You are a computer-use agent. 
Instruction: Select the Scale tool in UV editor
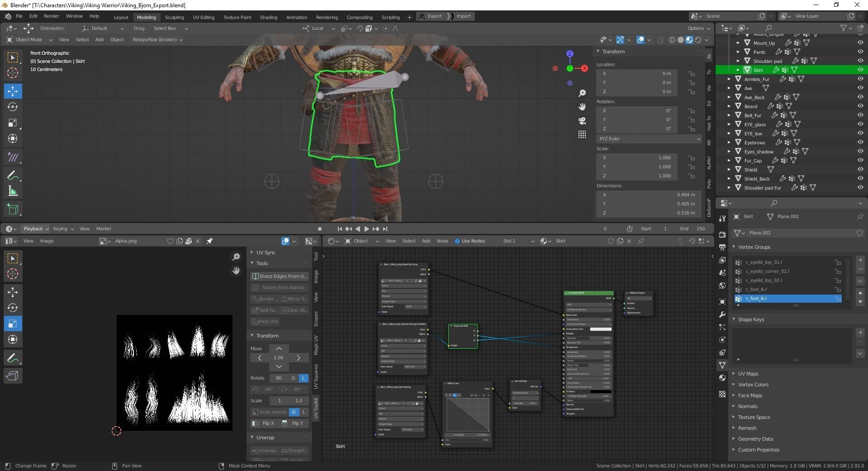(x=13, y=324)
